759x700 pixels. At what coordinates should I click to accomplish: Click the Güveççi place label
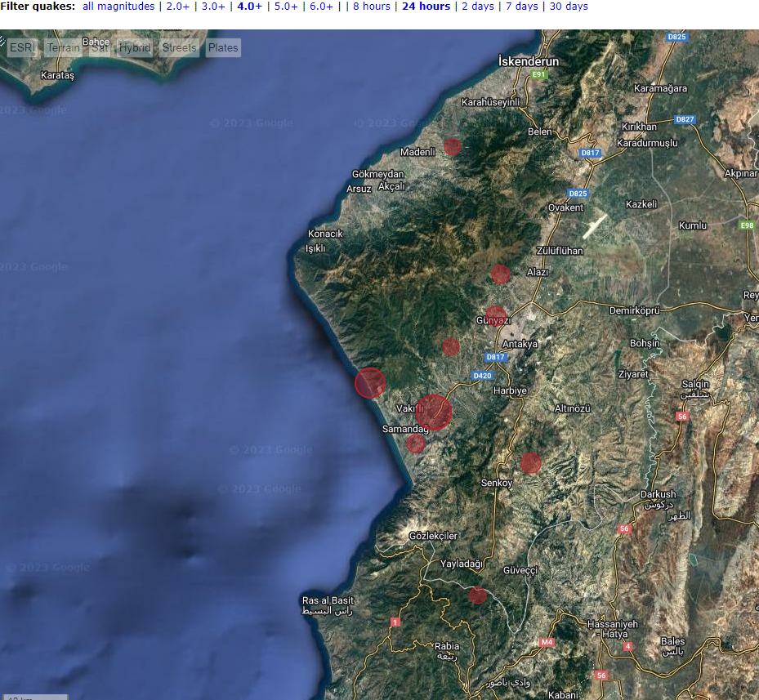tap(520, 570)
